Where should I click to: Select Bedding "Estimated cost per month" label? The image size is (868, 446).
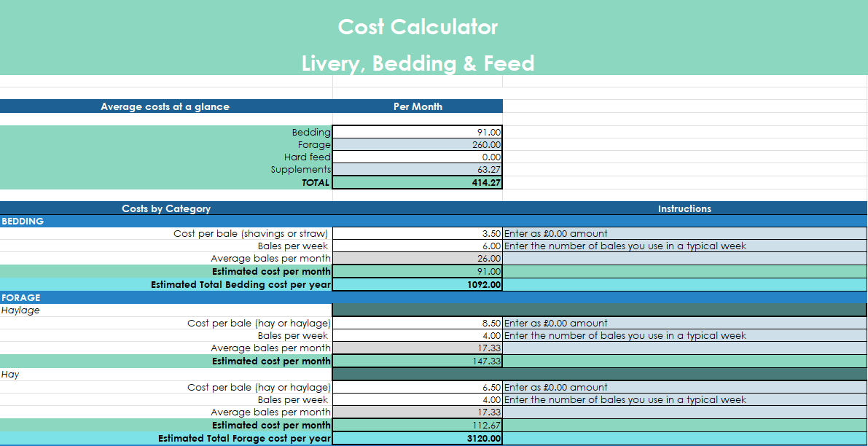click(271, 271)
